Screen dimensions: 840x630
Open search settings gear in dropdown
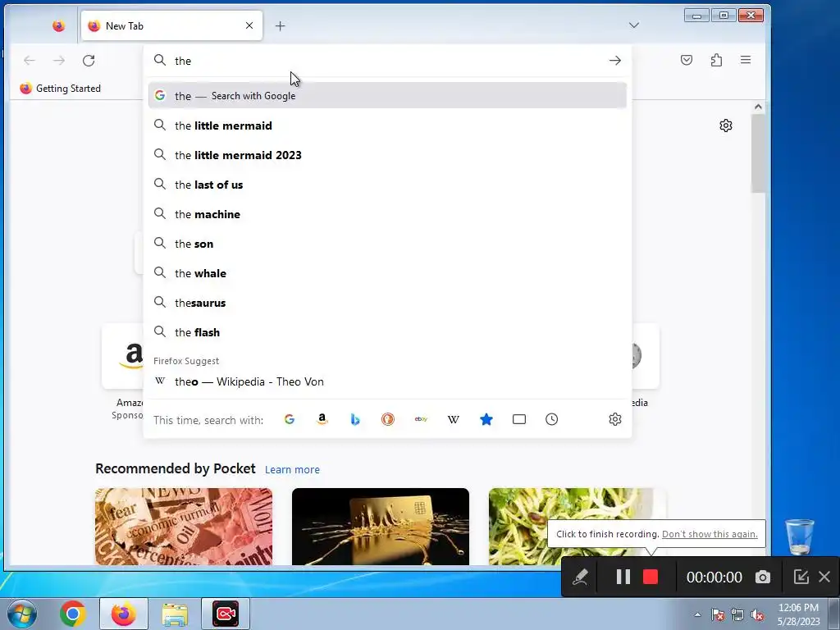[x=615, y=419]
